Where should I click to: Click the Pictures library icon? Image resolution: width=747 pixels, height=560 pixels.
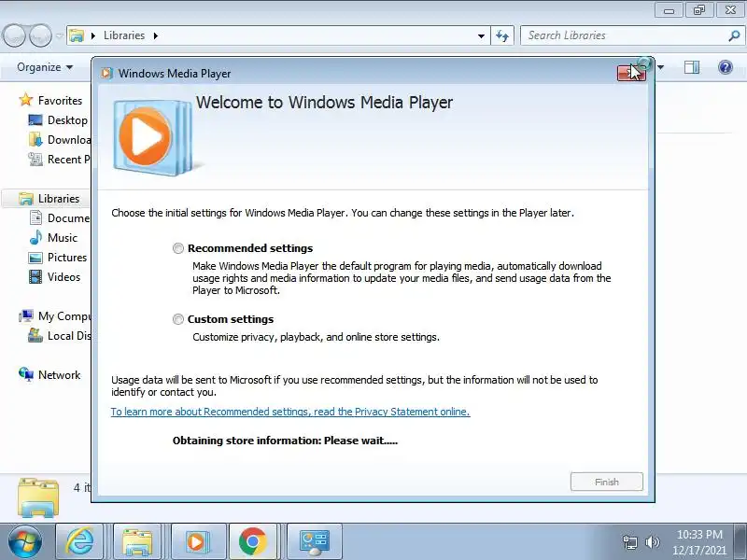pos(35,258)
